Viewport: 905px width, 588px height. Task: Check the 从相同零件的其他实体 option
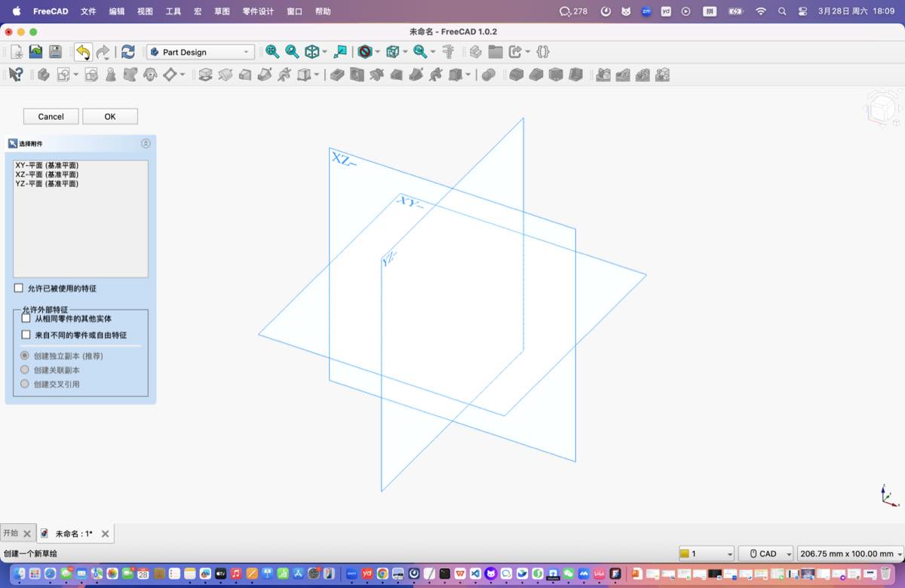pyautogui.click(x=26, y=318)
